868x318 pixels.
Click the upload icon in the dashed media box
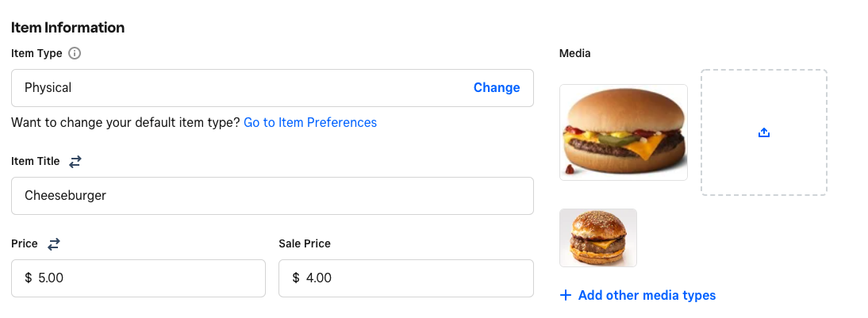coord(764,133)
